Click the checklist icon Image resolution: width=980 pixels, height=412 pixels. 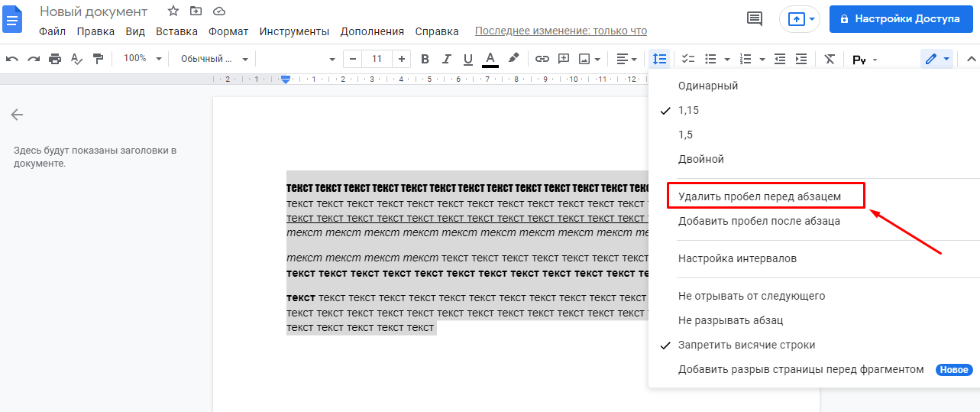pyautogui.click(x=688, y=59)
